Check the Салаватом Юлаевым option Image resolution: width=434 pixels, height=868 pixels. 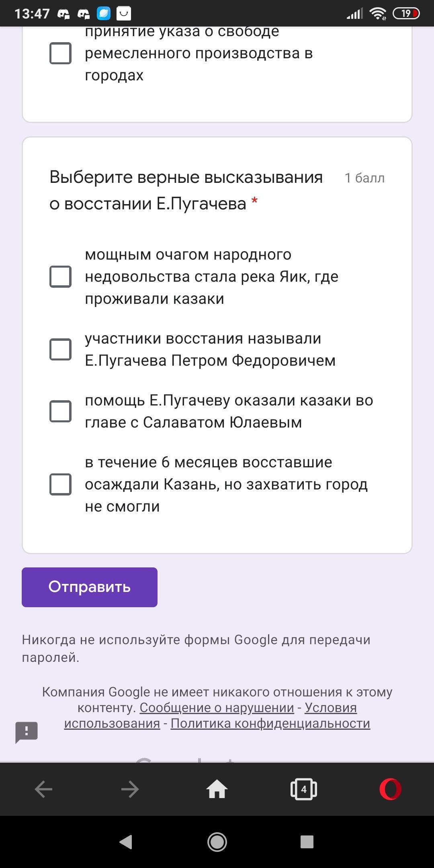click(60, 411)
